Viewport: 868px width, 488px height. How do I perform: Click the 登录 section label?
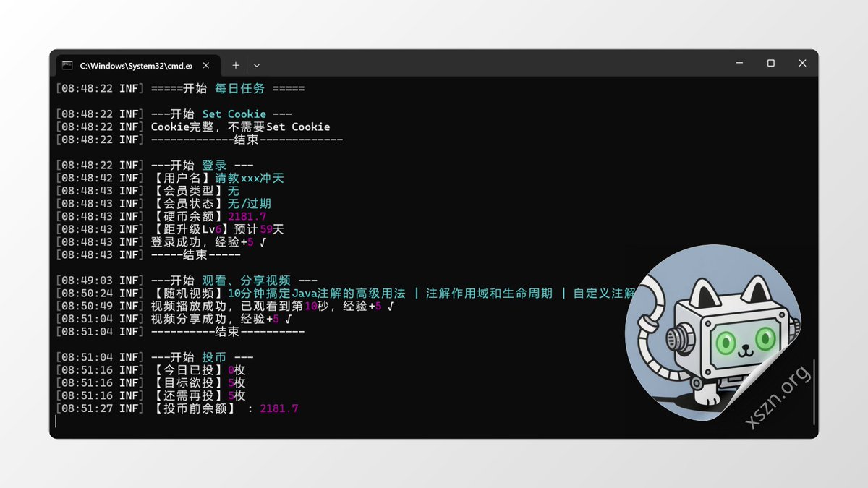214,165
